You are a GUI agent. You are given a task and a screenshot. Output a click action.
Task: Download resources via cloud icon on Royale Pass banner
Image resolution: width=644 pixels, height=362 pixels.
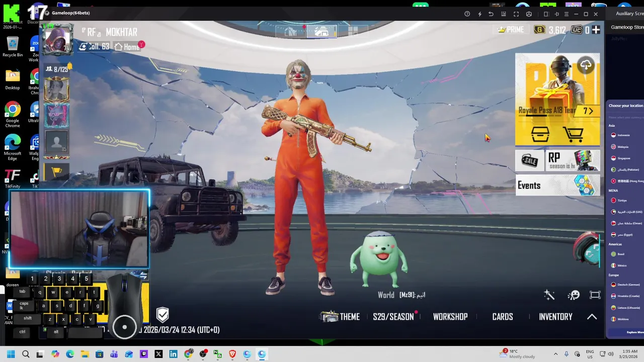tap(586, 65)
